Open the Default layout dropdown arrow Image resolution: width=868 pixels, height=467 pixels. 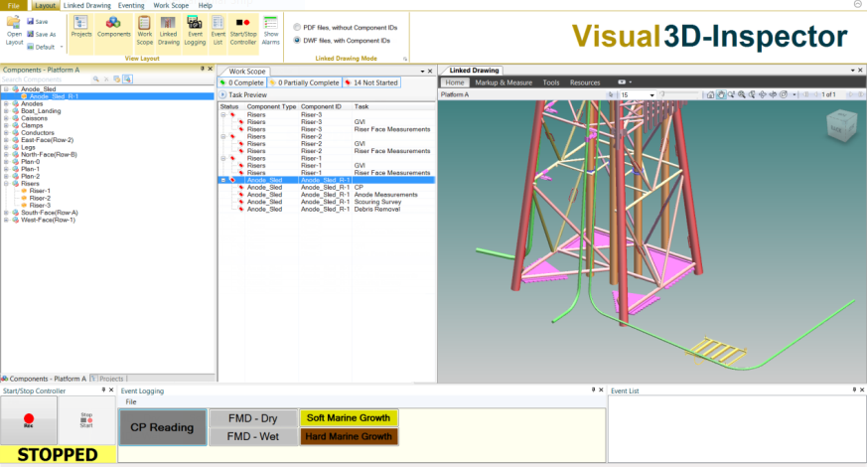click(62, 47)
